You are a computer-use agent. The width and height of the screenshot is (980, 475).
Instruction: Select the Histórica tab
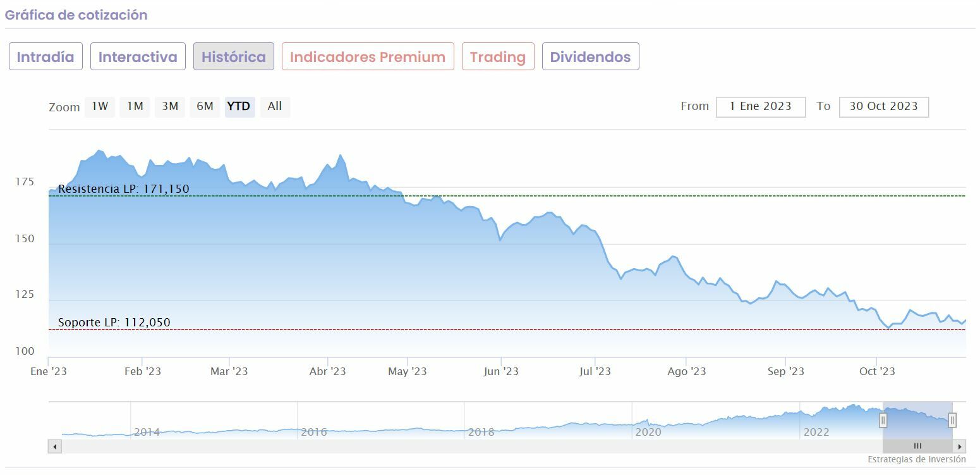[233, 57]
